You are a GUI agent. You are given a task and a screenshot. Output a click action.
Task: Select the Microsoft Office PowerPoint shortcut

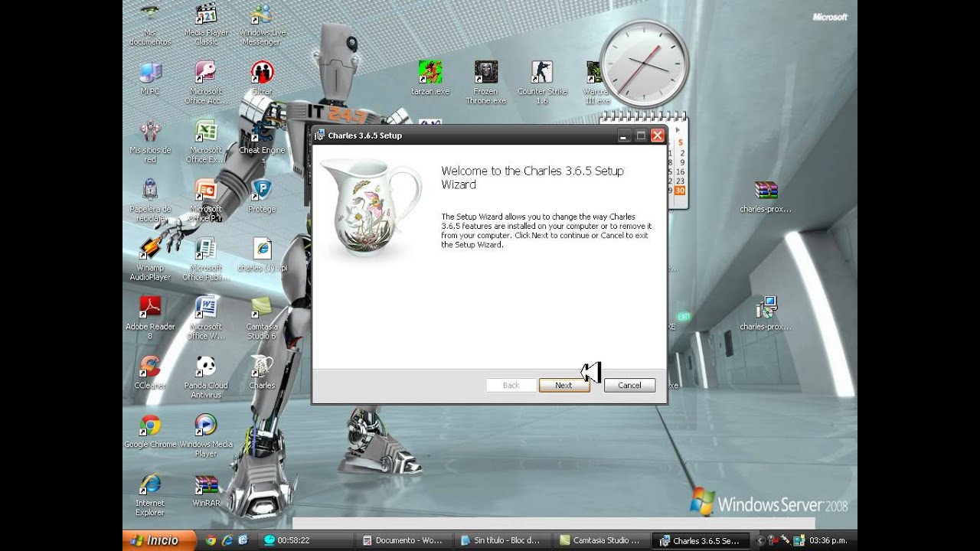coord(206,201)
